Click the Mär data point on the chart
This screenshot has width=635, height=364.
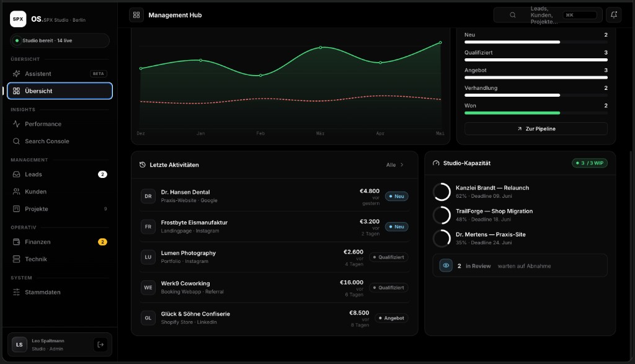pos(321,47)
